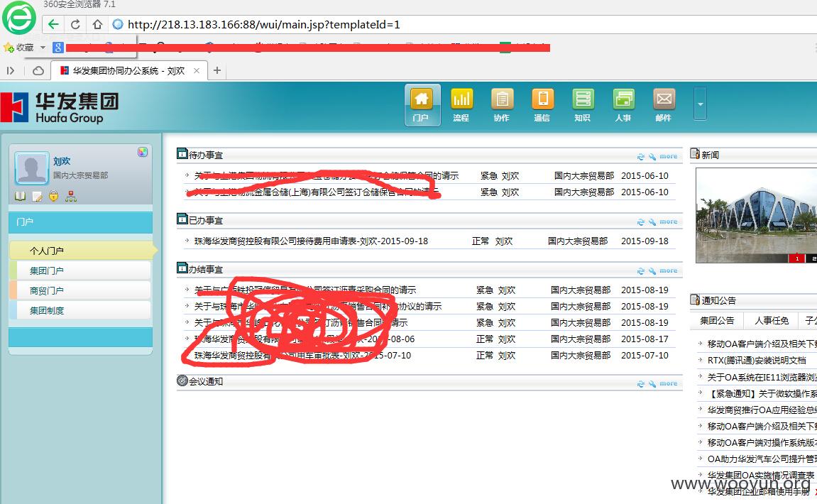Refresh the 会议通知 panel
The height and width of the screenshot is (504, 817).
coord(641,383)
